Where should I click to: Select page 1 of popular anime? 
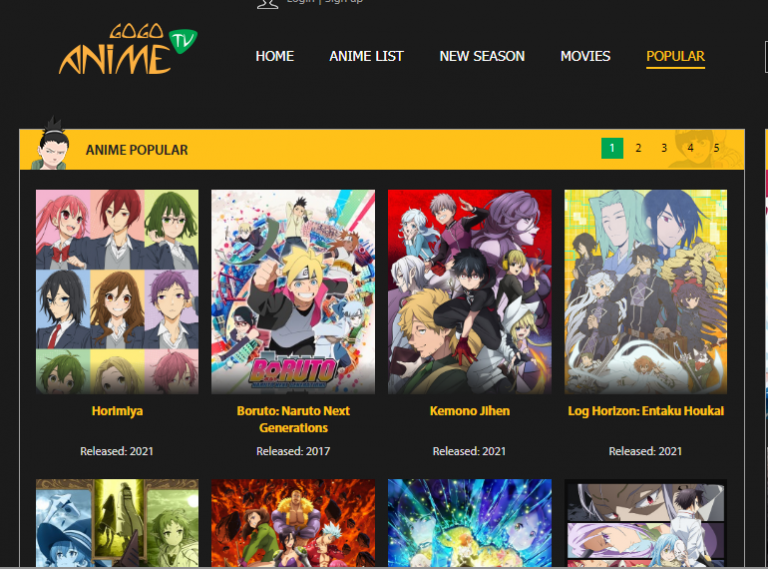click(612, 148)
